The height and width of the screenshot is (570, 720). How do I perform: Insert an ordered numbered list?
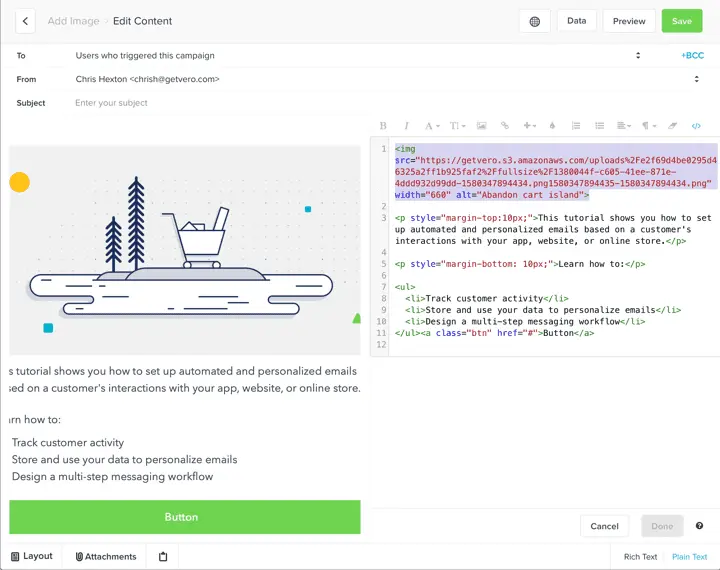[x=576, y=126]
